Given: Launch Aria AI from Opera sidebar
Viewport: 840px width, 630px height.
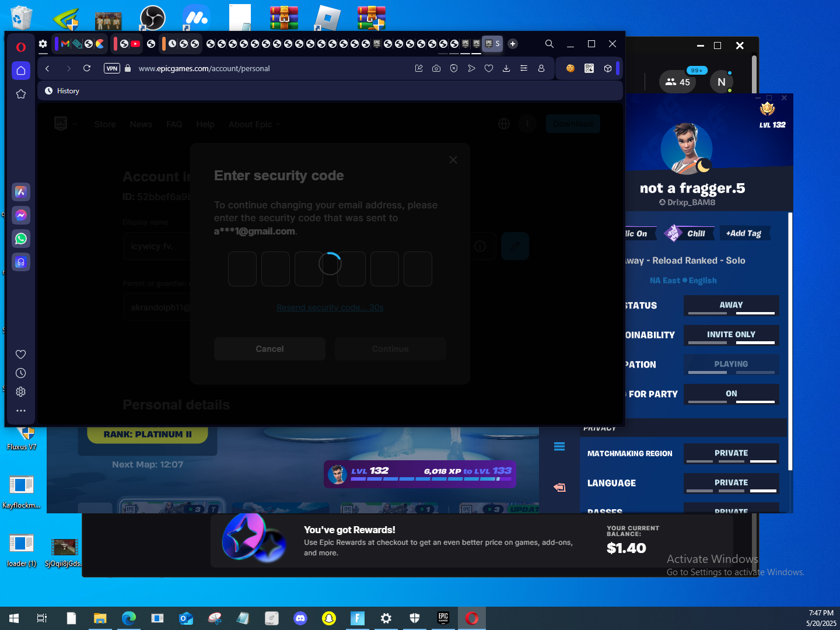Looking at the screenshot, I should (x=21, y=192).
